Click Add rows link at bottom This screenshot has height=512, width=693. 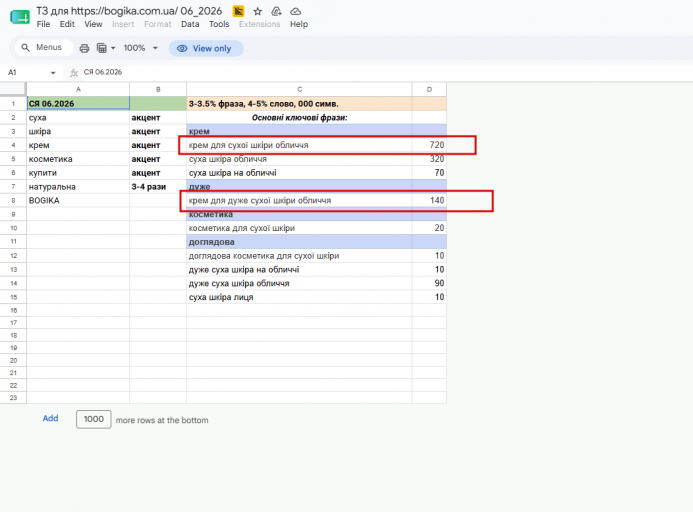(x=50, y=418)
